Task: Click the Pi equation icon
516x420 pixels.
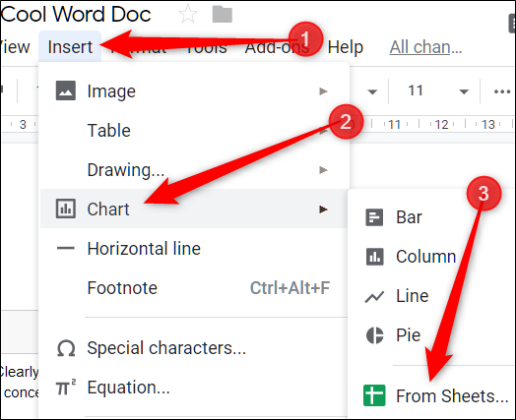Action: click(66, 388)
